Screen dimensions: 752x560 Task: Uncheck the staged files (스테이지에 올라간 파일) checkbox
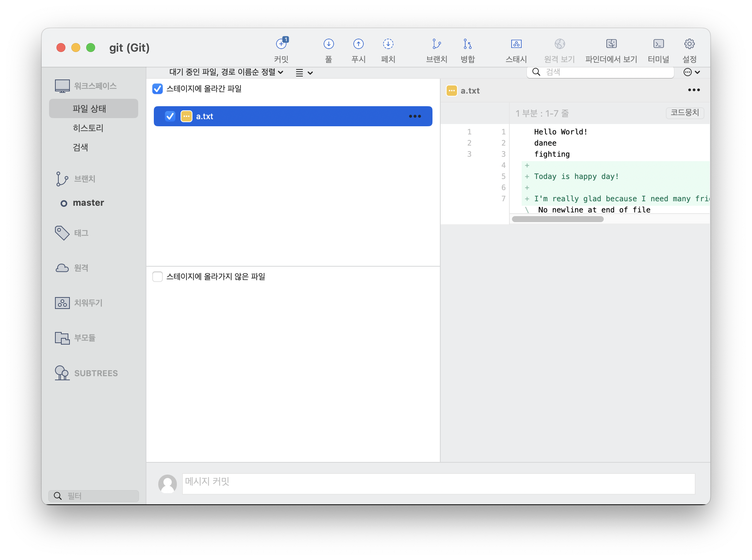coord(158,89)
